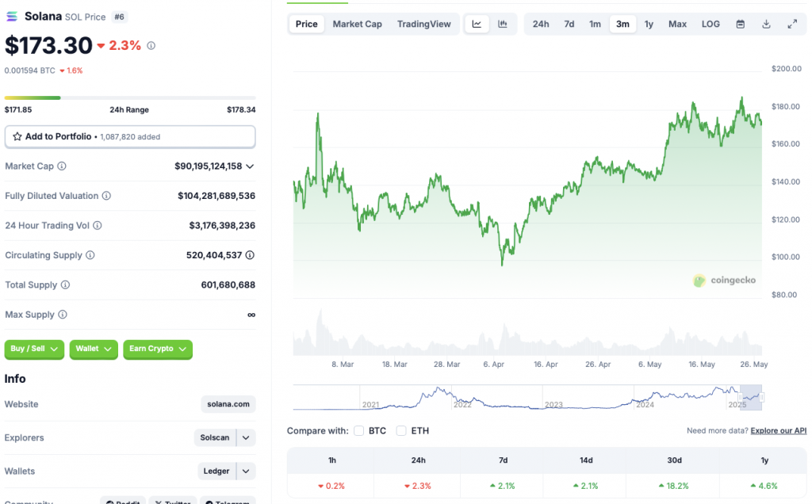Open the Buy / Sell dropdown
Viewport: 812px width, 504px height.
click(x=34, y=349)
